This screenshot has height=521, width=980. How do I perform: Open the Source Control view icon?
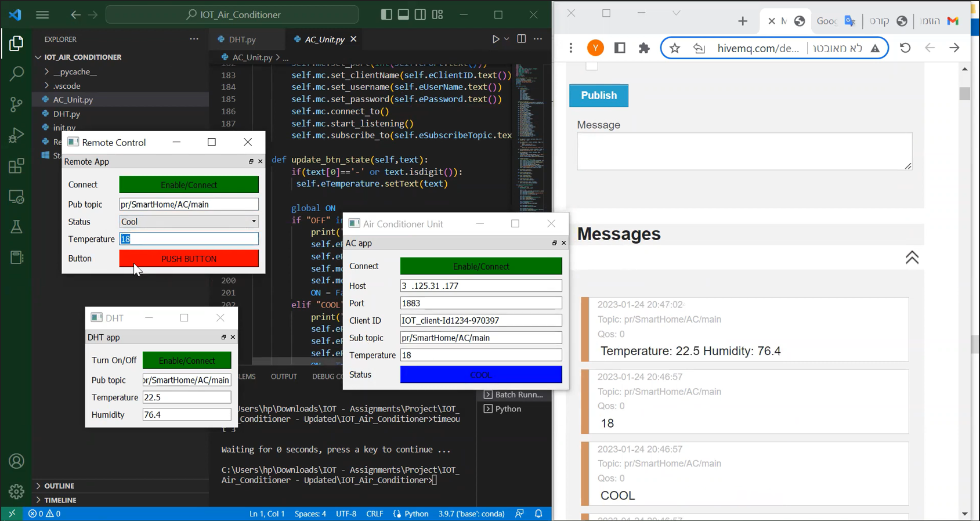[16, 104]
